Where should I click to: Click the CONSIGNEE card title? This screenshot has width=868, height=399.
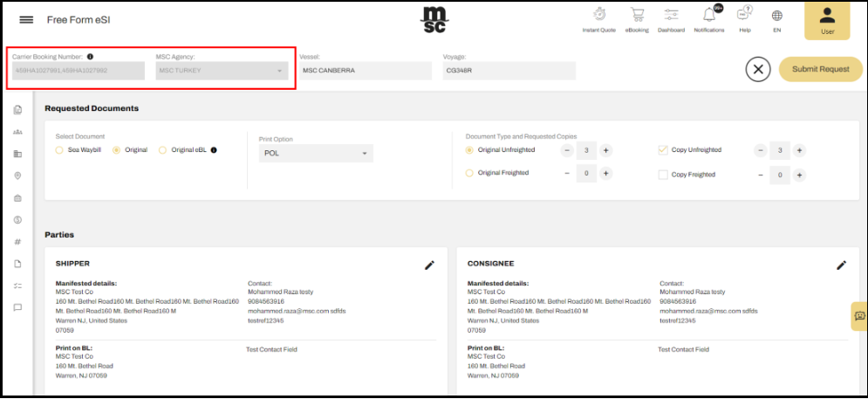click(x=490, y=263)
